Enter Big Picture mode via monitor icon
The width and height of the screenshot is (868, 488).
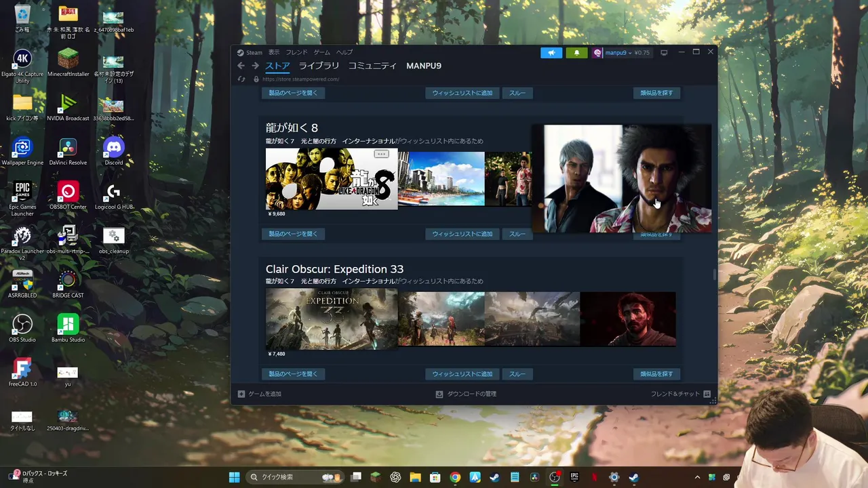[x=664, y=53]
